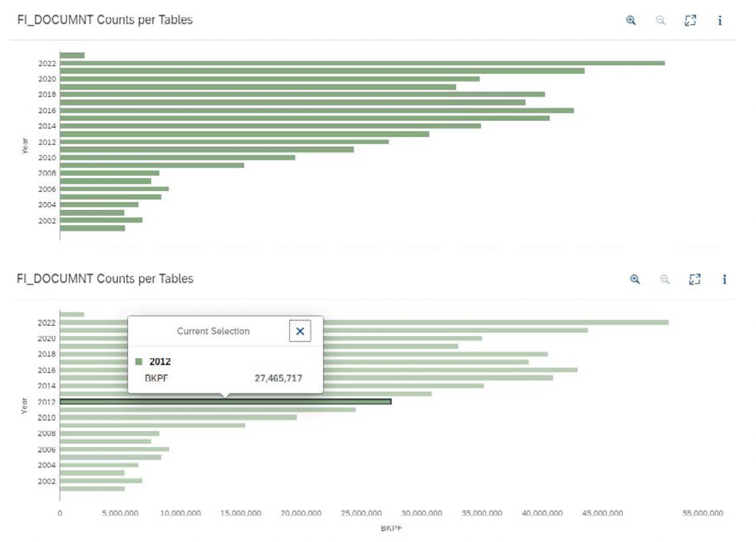The image size is (756, 542).
Task: Select the 2006 bar in bottom chart
Action: (x=114, y=449)
